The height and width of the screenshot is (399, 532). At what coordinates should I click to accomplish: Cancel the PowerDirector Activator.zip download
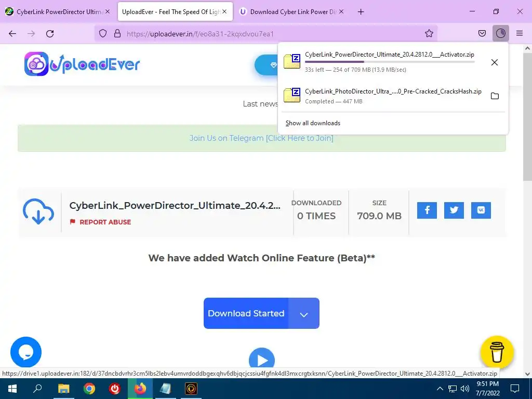pos(495,62)
